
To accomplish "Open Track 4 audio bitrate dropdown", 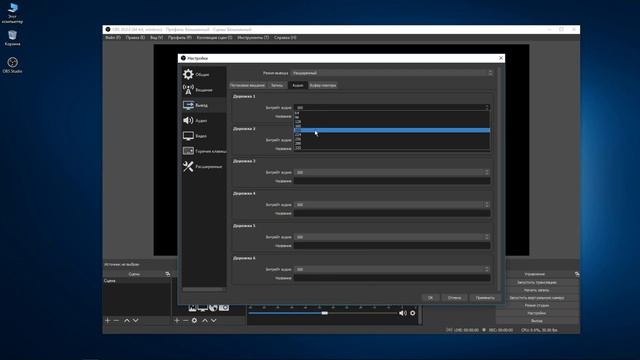I will 392,204.
